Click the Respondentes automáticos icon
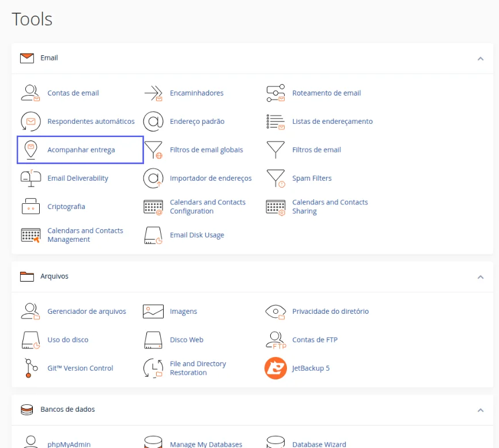This screenshot has height=448, width=499. 31,122
